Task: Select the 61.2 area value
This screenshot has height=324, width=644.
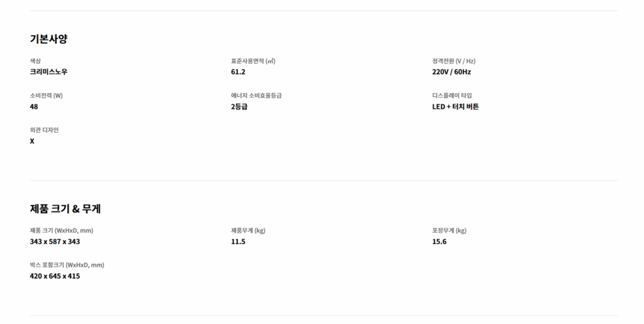Action: 238,72
